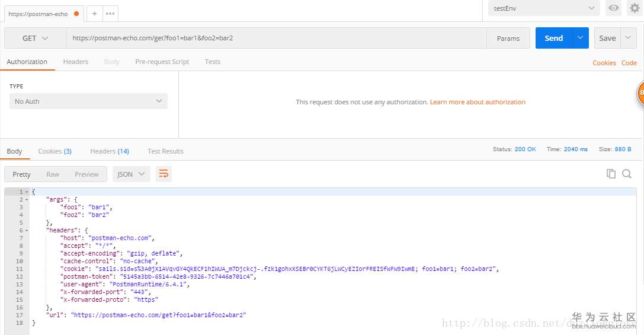Copy the response body to clipboard
Screen dimensions: 644x335
(x=611, y=174)
